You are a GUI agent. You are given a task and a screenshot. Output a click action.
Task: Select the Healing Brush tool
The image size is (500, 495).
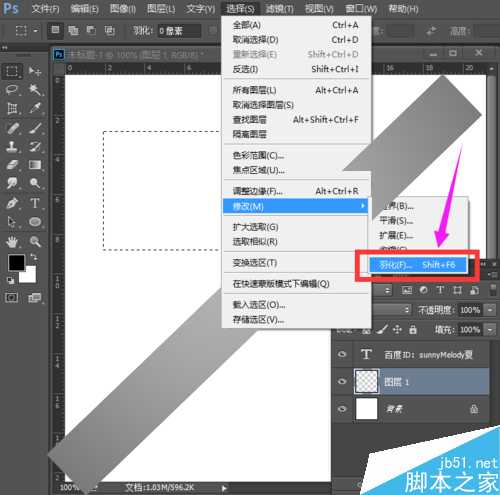12,128
